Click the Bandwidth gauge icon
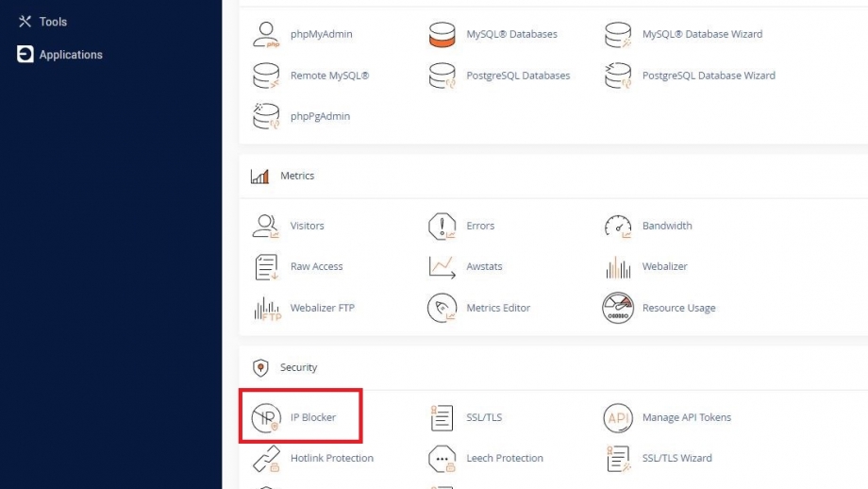The image size is (868, 489). coord(618,226)
